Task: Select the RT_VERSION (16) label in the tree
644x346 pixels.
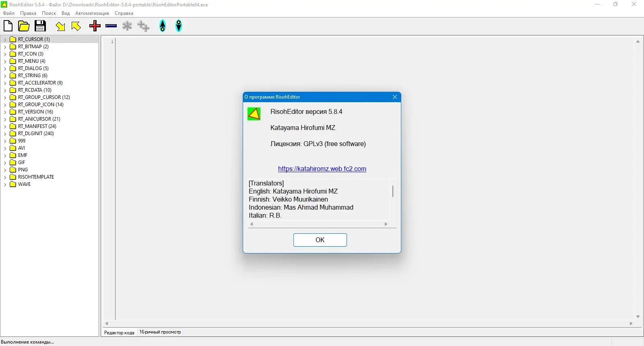Action: (x=35, y=112)
